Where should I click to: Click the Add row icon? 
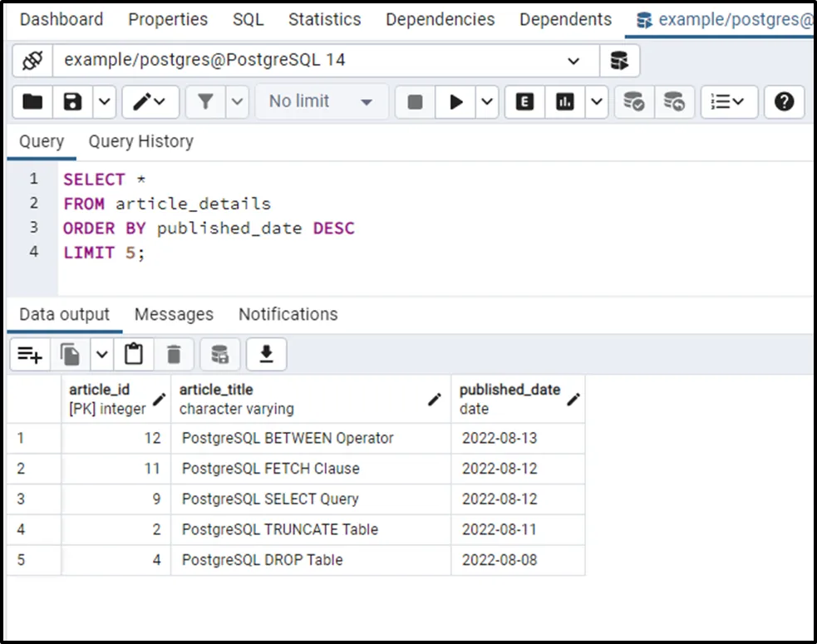(30, 355)
